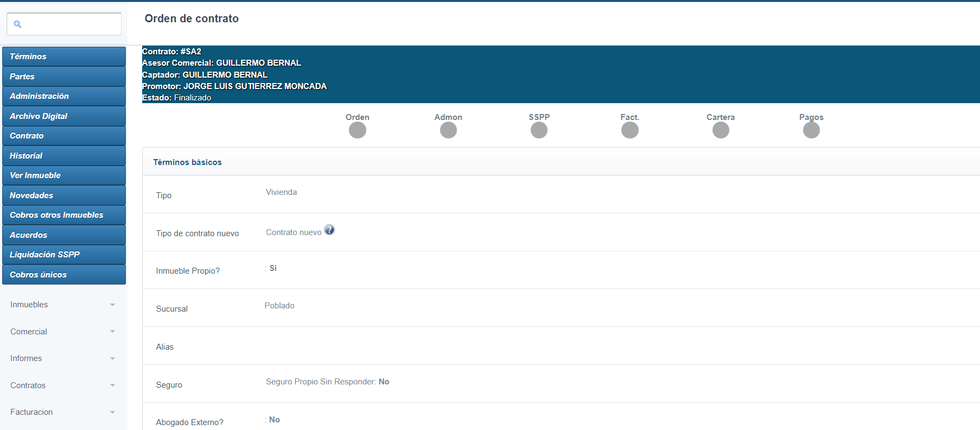
Task: Click the 'Poblado' Sucursal value
Action: pyautogui.click(x=279, y=306)
